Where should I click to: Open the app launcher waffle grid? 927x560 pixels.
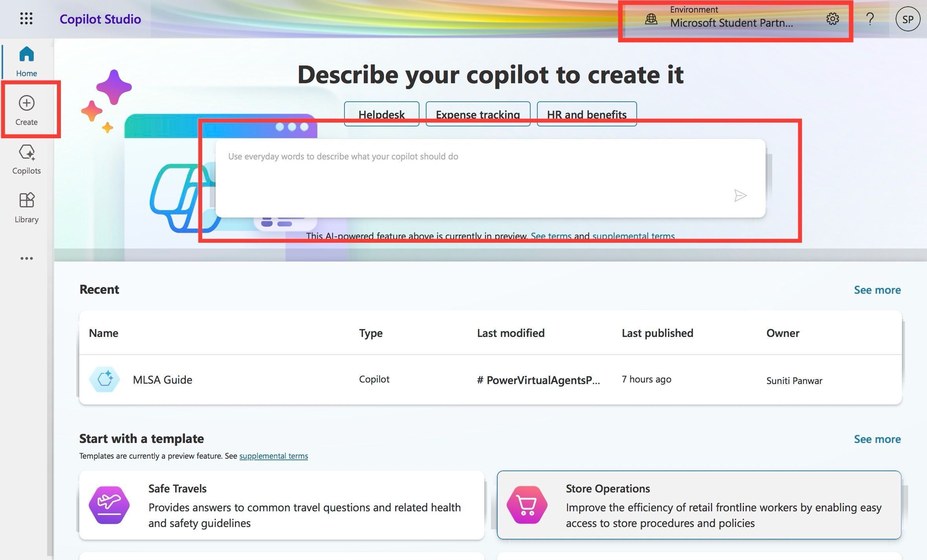(26, 19)
